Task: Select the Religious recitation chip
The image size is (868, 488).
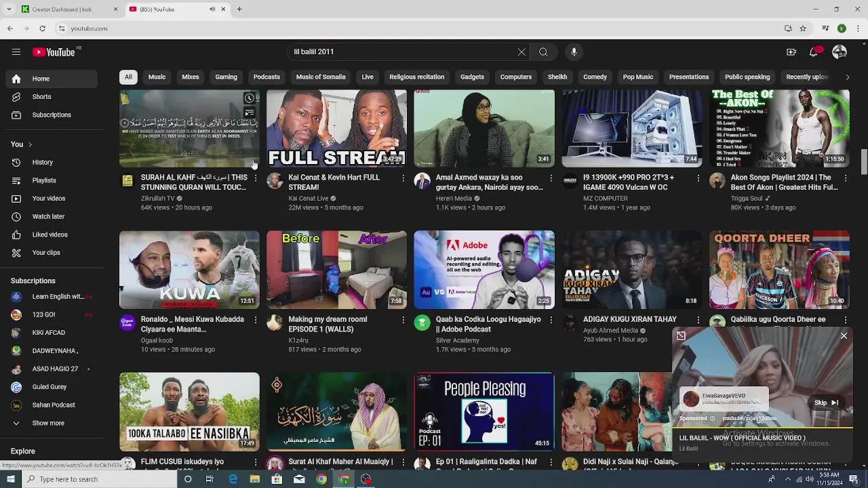Action: pos(416,77)
